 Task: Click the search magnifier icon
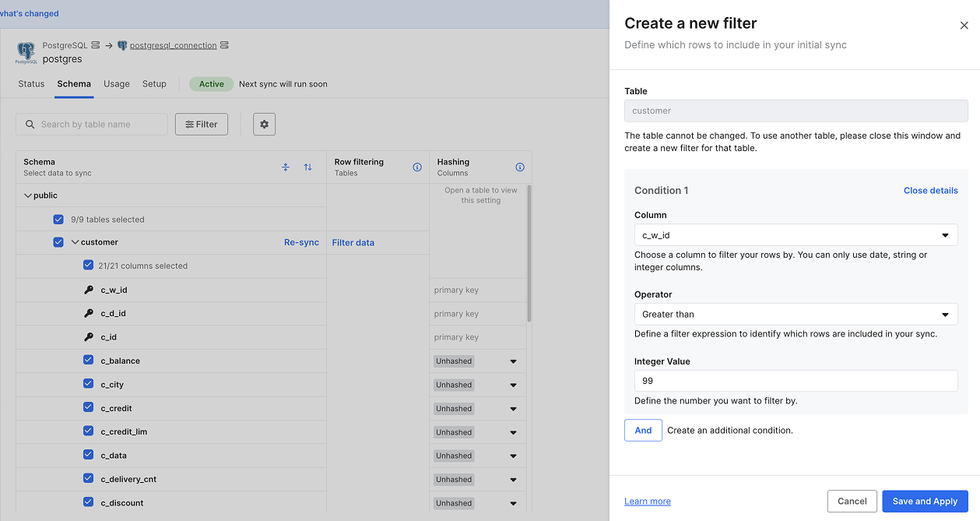tap(30, 125)
